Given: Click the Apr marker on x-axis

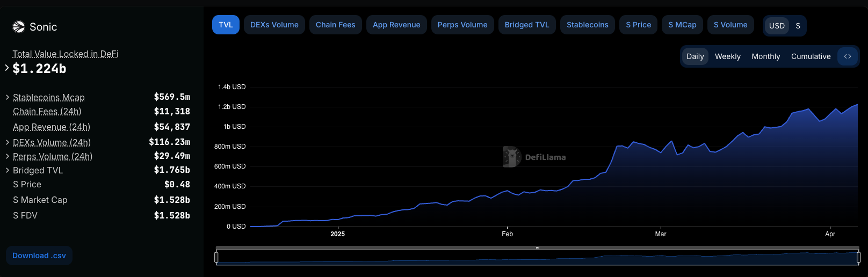Looking at the screenshot, I should (x=830, y=234).
